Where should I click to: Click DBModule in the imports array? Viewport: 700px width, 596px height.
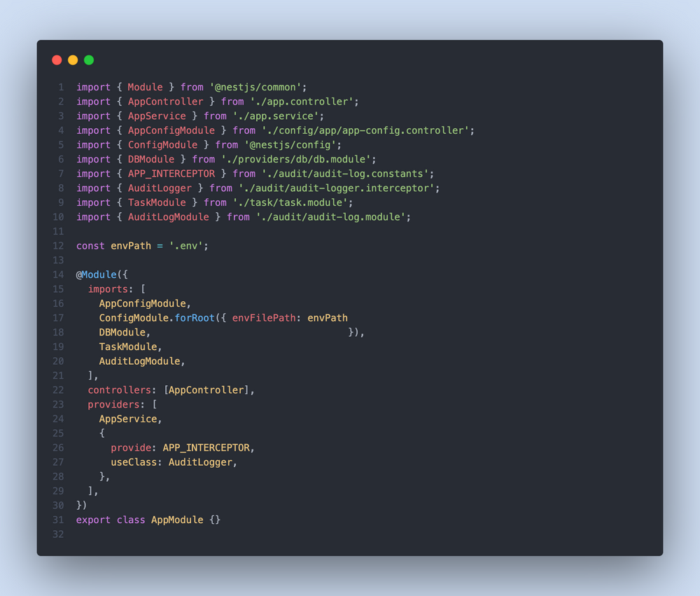[x=122, y=333]
